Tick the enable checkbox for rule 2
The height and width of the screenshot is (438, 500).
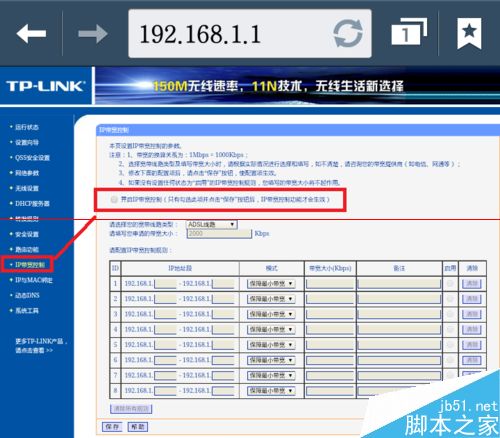(x=450, y=299)
